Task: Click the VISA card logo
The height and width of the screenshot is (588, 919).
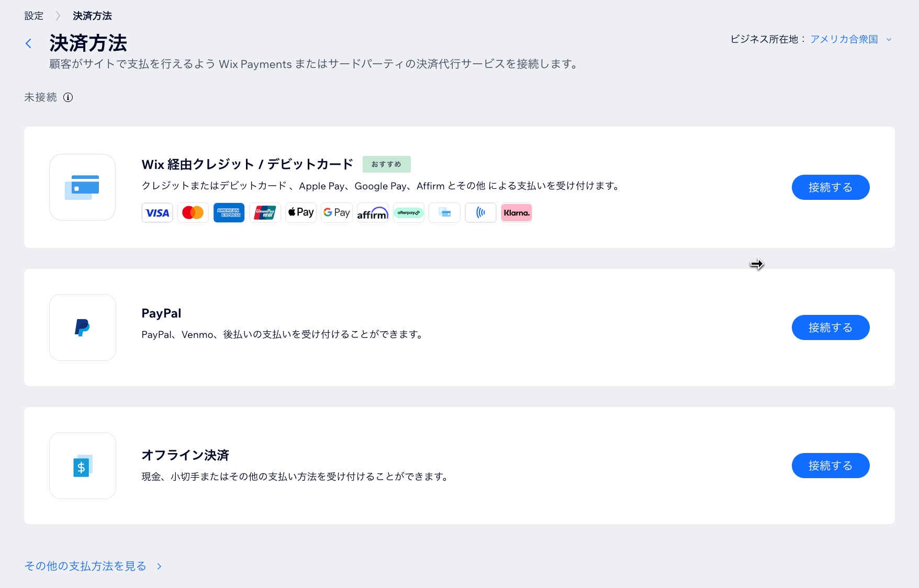Action: coord(157,213)
